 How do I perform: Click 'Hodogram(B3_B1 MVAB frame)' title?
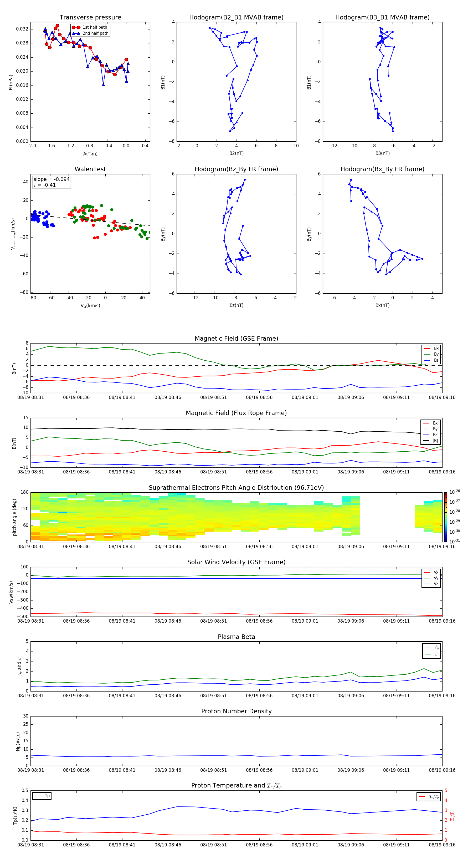click(382, 18)
